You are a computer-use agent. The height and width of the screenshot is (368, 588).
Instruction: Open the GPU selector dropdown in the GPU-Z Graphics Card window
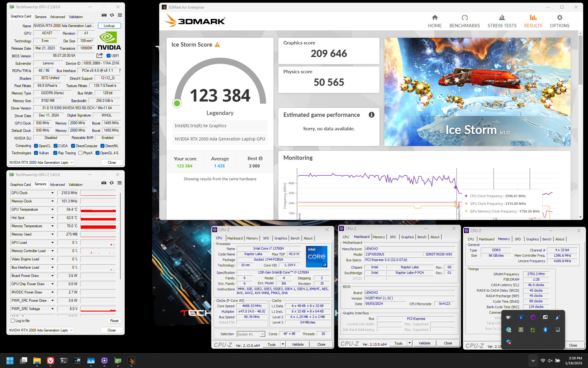coord(41,163)
